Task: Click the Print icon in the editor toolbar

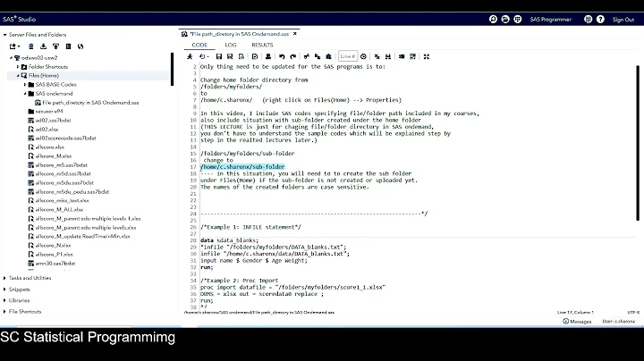Action: (268, 56)
